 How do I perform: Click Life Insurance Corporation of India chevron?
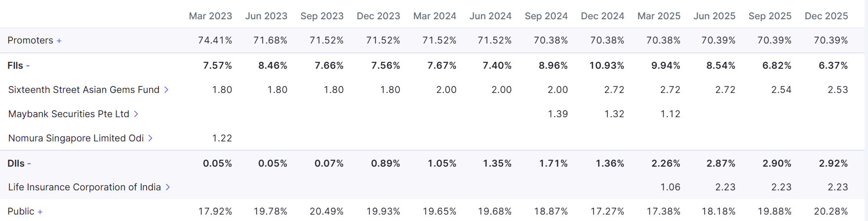pyautogui.click(x=168, y=187)
